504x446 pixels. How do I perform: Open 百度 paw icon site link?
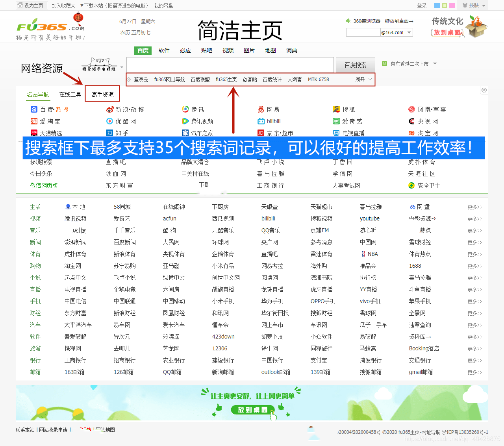click(34, 109)
